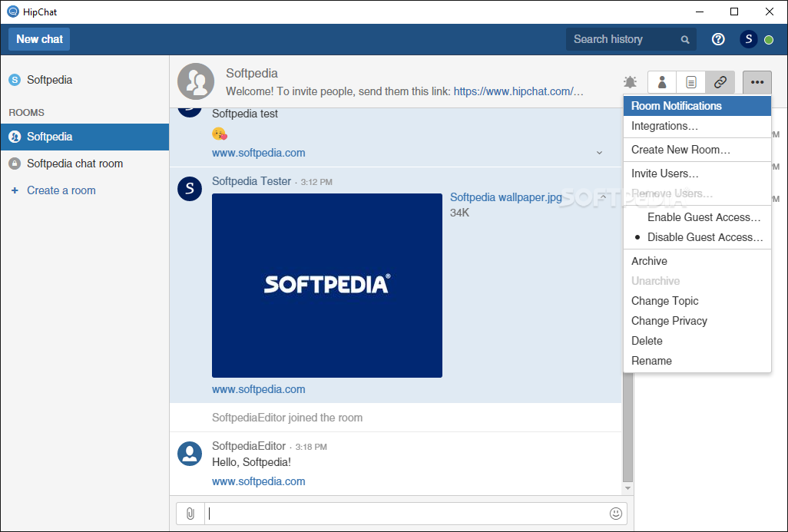The height and width of the screenshot is (532, 788).
Task: Open Softpedia wallpaper.jpg file link
Action: pos(506,197)
